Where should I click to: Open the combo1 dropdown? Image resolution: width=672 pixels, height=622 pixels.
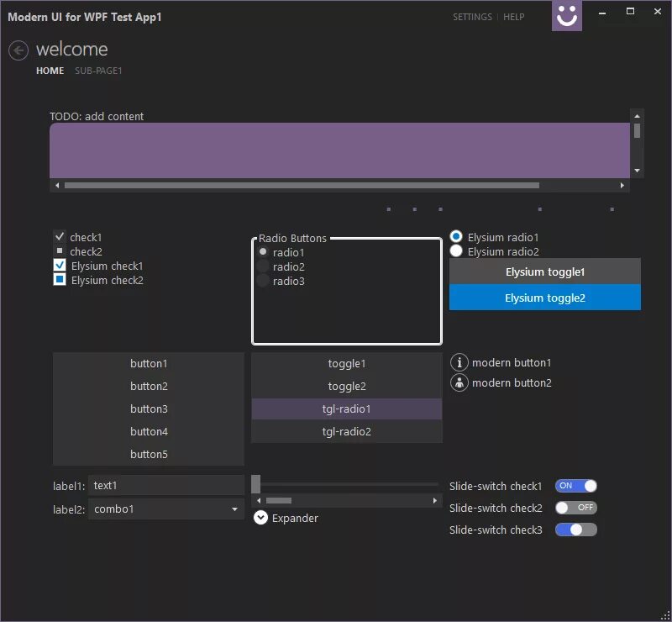coord(166,509)
